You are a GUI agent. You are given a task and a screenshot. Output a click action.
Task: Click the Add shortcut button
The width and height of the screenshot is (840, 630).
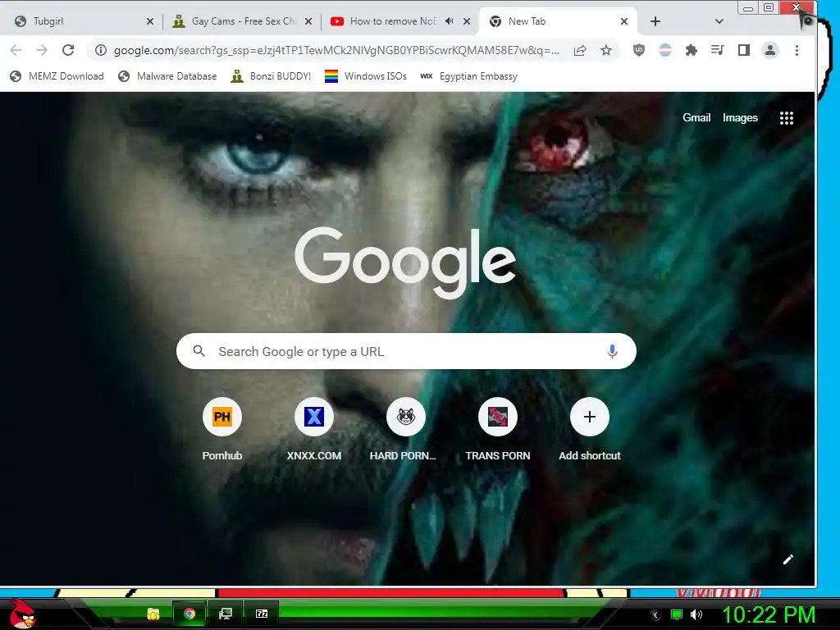[x=590, y=430]
